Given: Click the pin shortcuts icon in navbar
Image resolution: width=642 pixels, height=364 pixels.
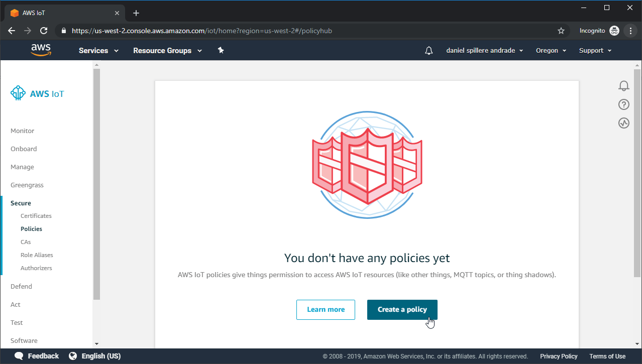Looking at the screenshot, I should (x=221, y=50).
